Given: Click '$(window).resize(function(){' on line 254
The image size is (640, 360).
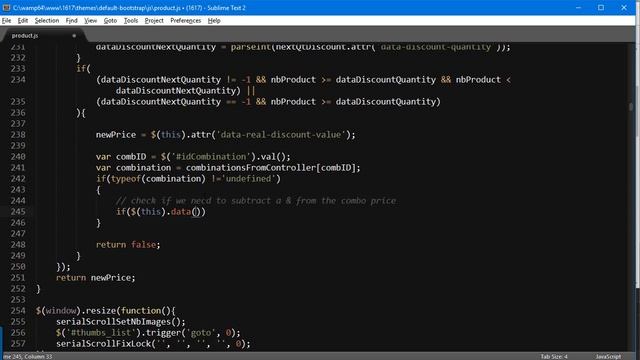Looking at the screenshot, I should tap(105, 311).
